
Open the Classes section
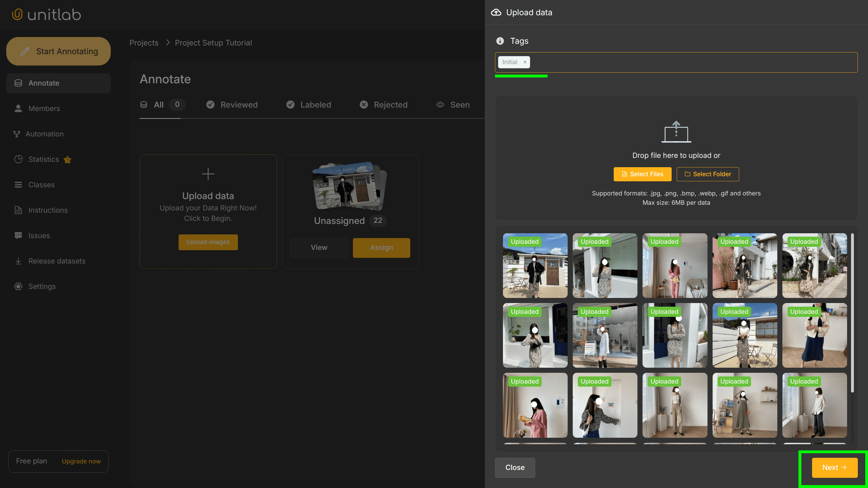(41, 185)
